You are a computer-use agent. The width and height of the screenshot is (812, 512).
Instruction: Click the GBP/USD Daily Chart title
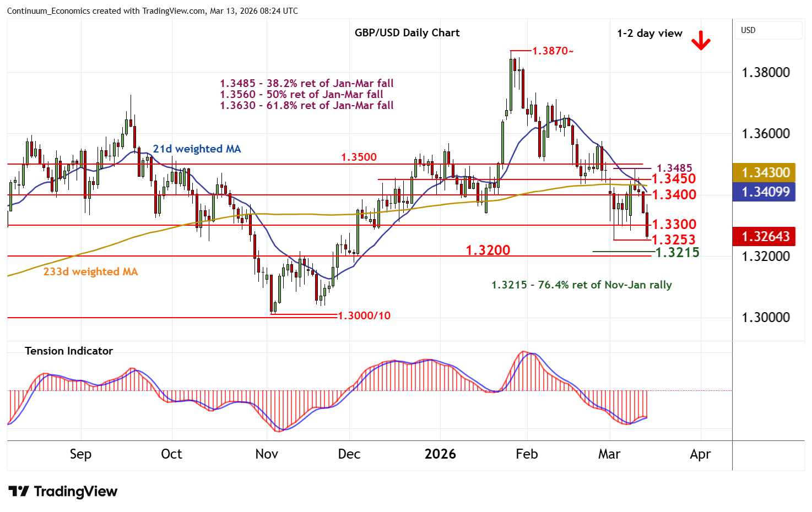[x=407, y=32]
